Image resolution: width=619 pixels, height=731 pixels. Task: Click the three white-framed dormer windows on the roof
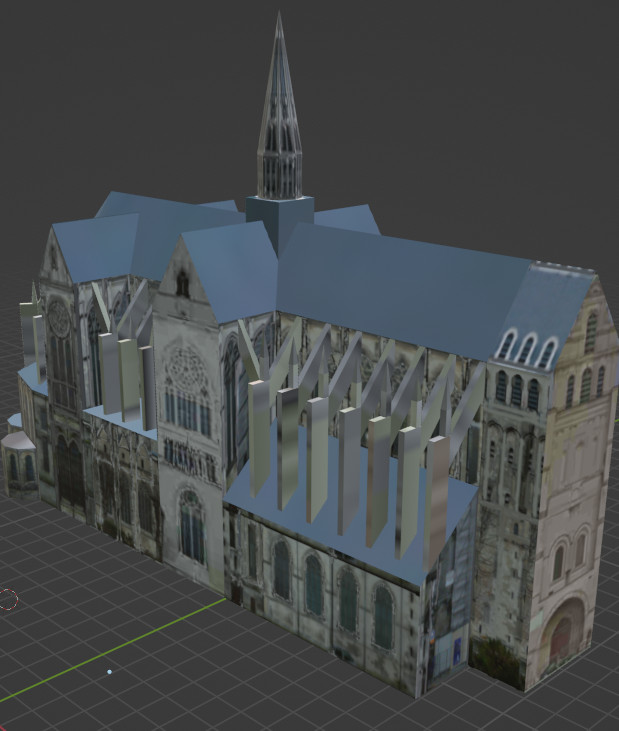527,348
